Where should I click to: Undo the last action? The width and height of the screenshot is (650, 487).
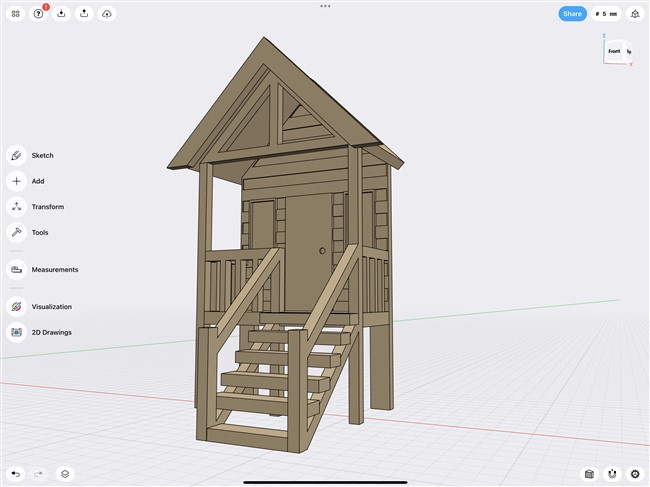[x=16, y=474]
